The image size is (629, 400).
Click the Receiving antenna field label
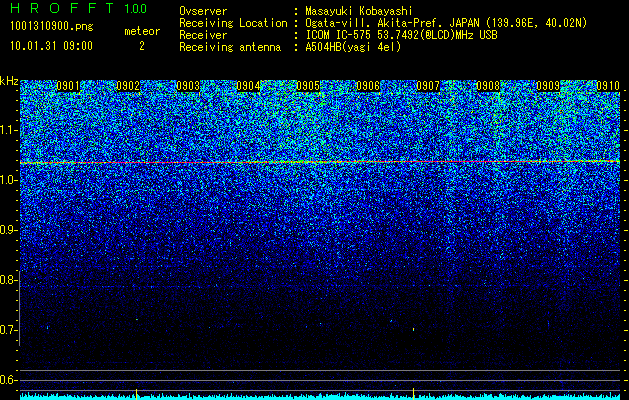coord(230,47)
